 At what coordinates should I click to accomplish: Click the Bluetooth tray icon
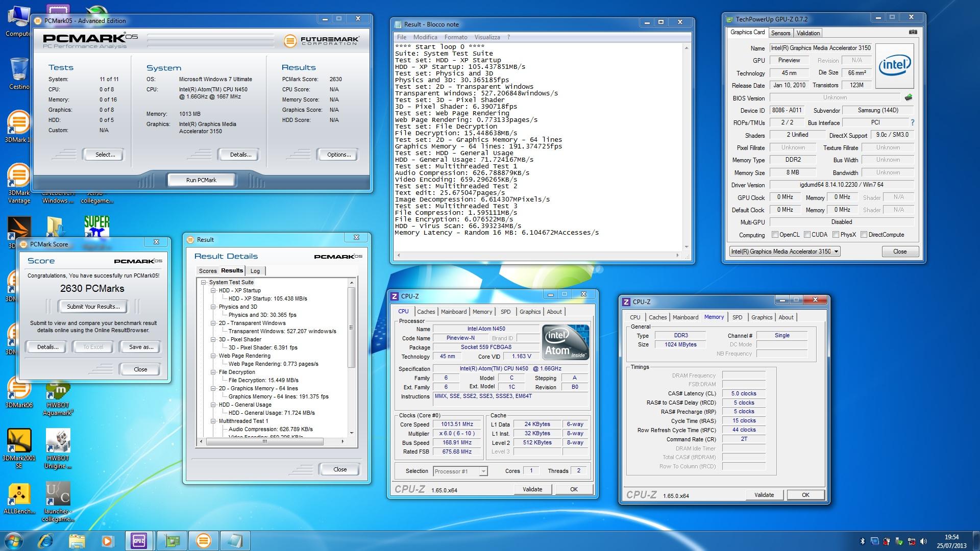(863, 541)
